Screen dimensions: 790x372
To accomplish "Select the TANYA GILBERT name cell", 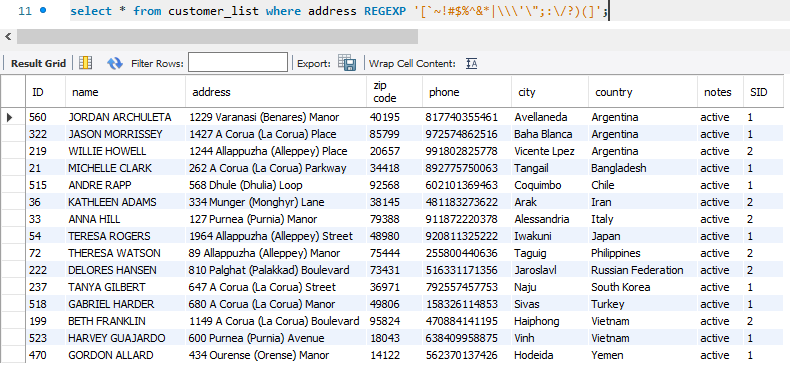I will pyautogui.click(x=125, y=287).
